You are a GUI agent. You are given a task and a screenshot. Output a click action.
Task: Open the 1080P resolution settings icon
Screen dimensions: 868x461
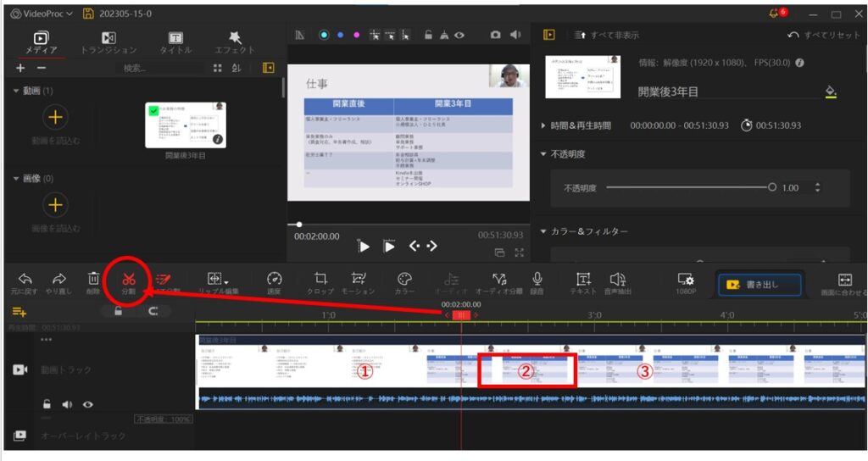click(685, 280)
